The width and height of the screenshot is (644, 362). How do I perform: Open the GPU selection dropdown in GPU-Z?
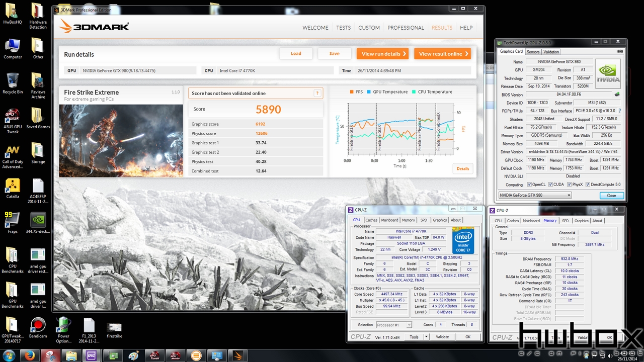tap(535, 195)
